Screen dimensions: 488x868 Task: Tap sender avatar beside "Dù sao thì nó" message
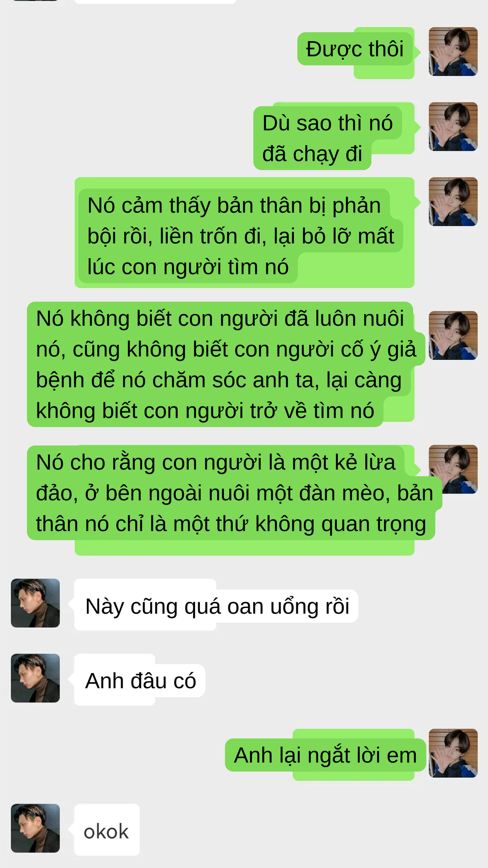(453, 127)
